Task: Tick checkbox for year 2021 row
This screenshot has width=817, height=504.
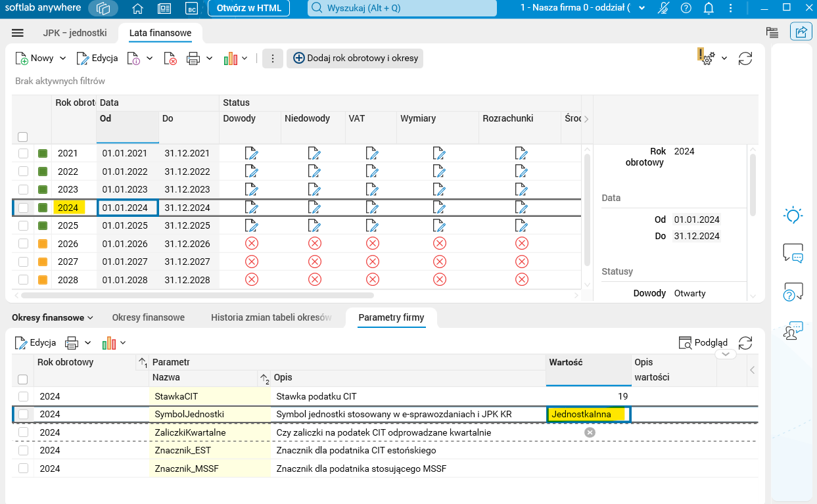Action: [x=24, y=153]
